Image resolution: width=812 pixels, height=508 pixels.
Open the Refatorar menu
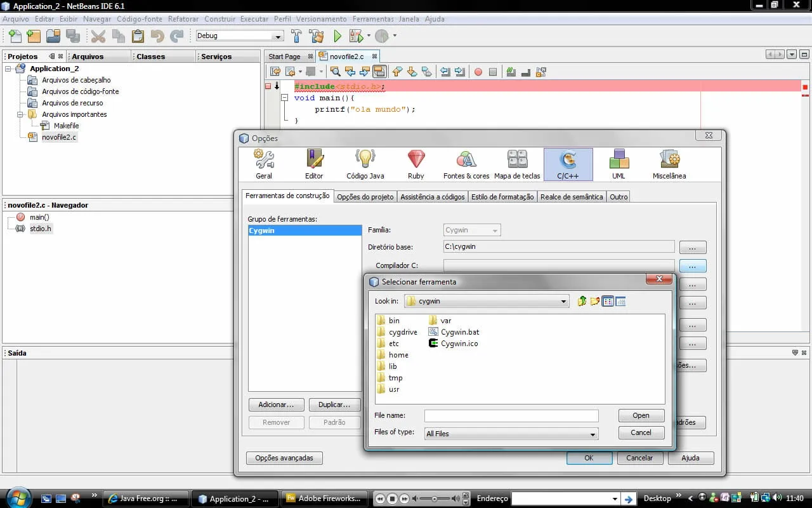(183, 19)
